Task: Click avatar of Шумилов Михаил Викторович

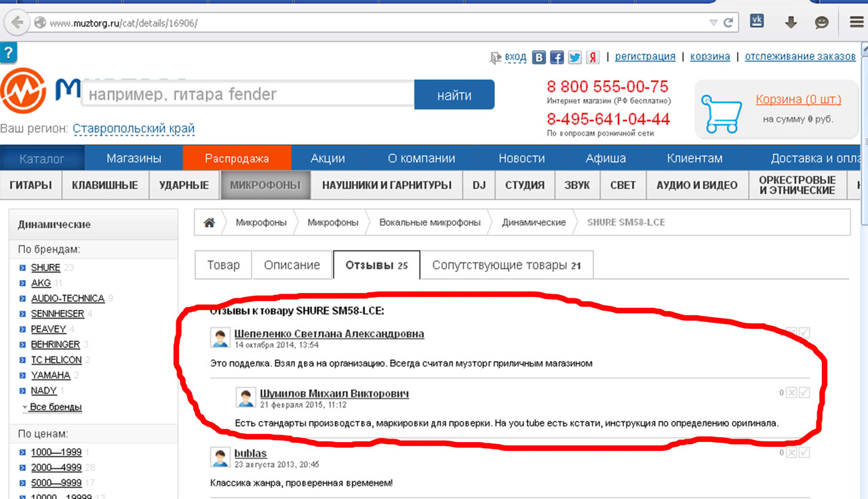Action: pyautogui.click(x=245, y=397)
